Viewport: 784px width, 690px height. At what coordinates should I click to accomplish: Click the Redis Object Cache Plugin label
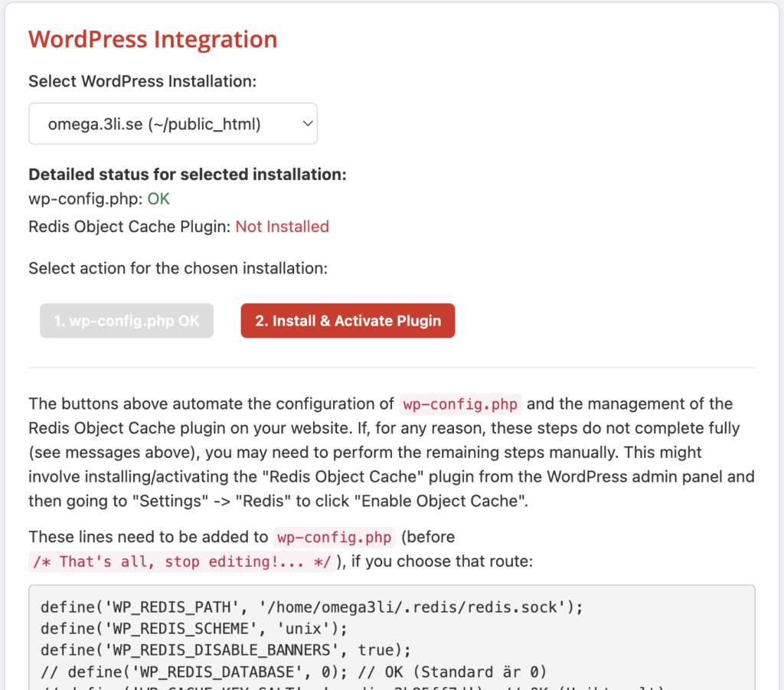pos(129,227)
